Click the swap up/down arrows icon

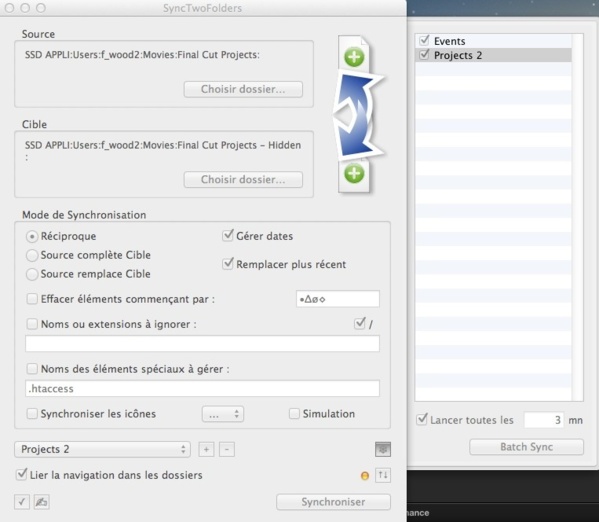coord(383,475)
